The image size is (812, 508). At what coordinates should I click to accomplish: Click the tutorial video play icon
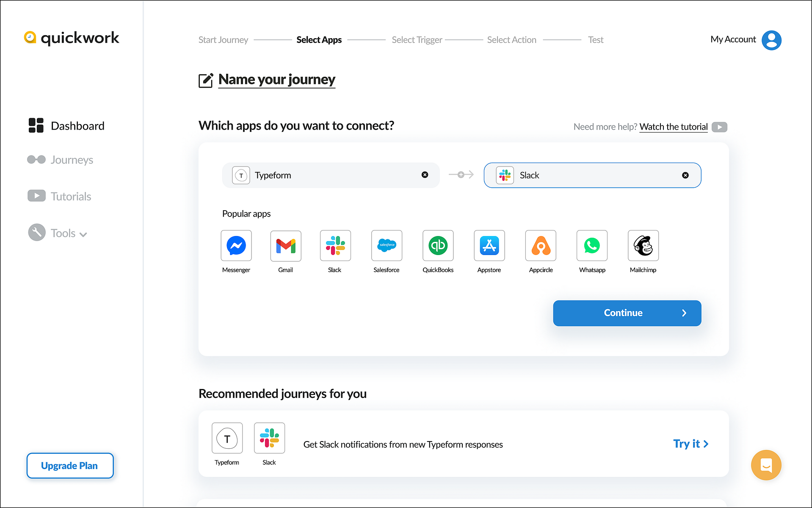719,127
